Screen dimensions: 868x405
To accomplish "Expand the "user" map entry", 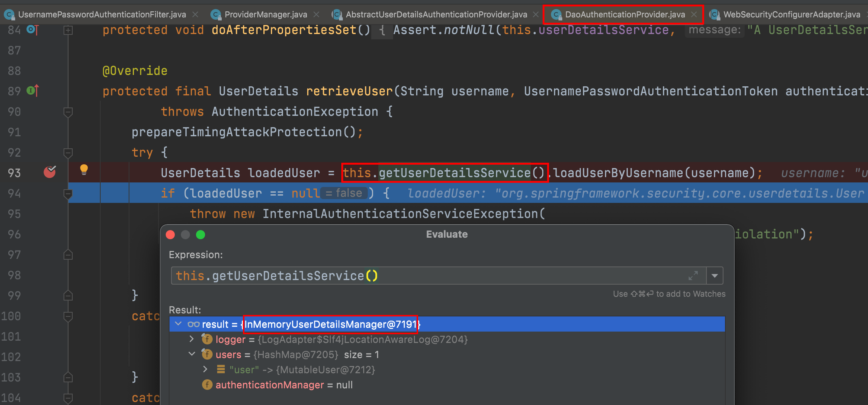I will 205,369.
